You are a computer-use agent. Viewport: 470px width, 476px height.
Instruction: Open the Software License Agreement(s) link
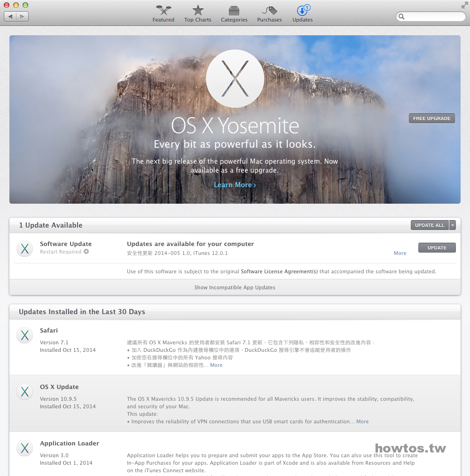[x=279, y=271]
